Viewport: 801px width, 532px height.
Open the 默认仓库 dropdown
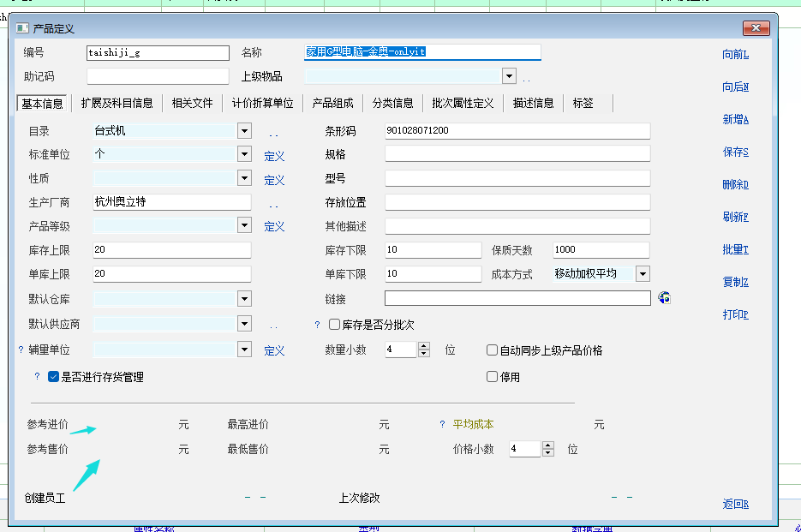point(244,299)
